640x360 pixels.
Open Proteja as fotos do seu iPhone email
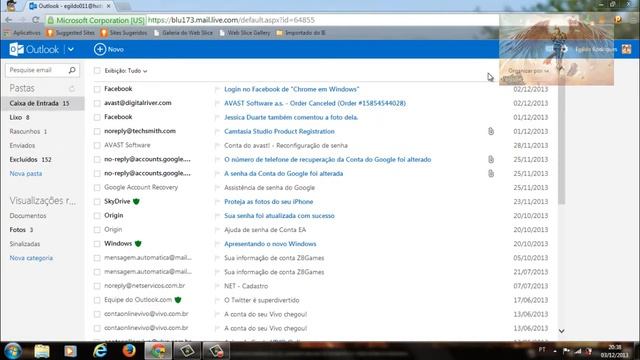(x=269, y=202)
